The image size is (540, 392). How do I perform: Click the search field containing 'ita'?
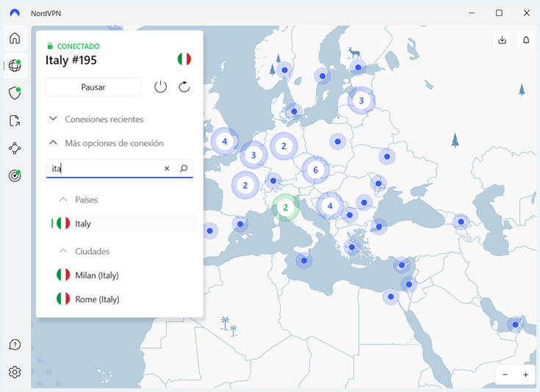point(120,168)
